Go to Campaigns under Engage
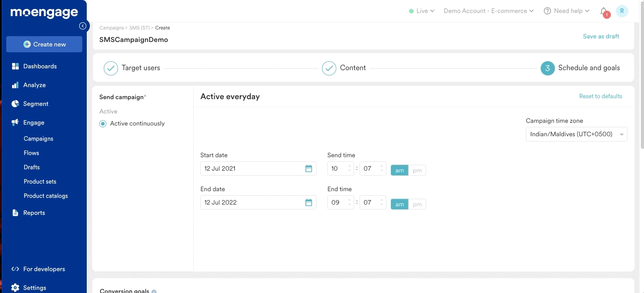Viewport: 644px width, 293px height. [38, 138]
